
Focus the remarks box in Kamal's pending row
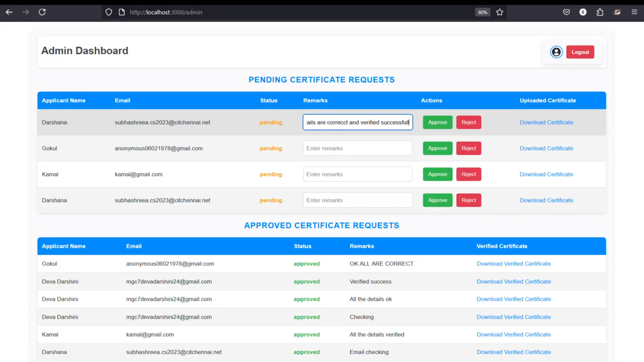[358, 174]
